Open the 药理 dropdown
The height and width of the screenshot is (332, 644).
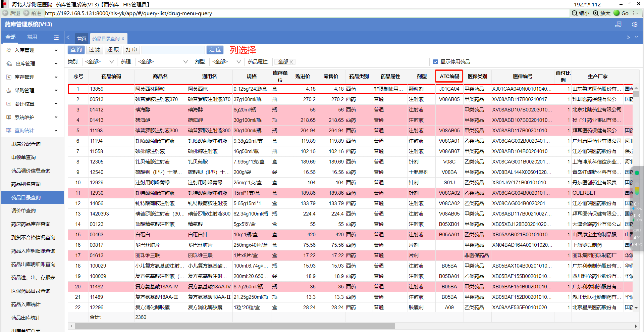163,62
